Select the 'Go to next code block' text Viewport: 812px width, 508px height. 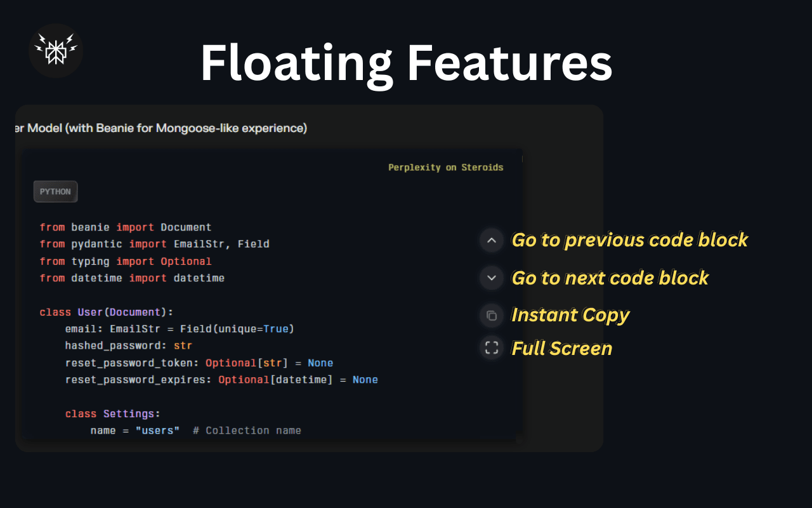[x=610, y=277]
